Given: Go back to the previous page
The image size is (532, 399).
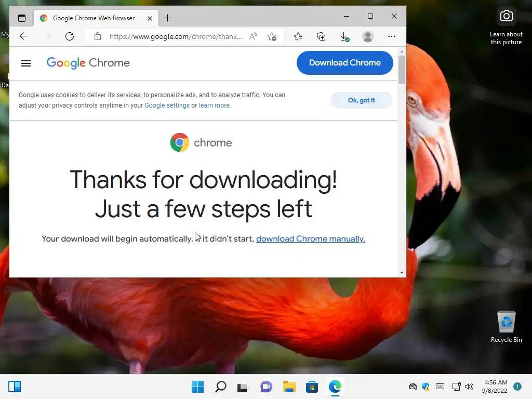Looking at the screenshot, I should click(x=24, y=36).
